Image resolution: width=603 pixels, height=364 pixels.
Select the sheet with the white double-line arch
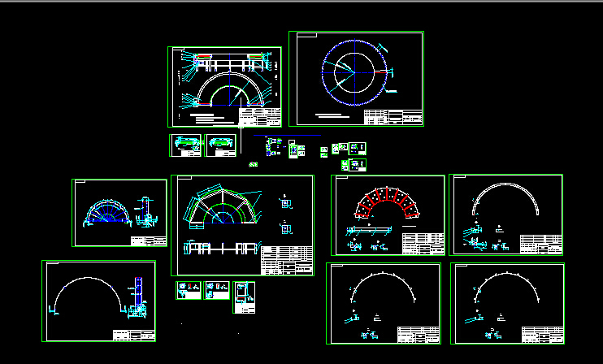[506, 214]
